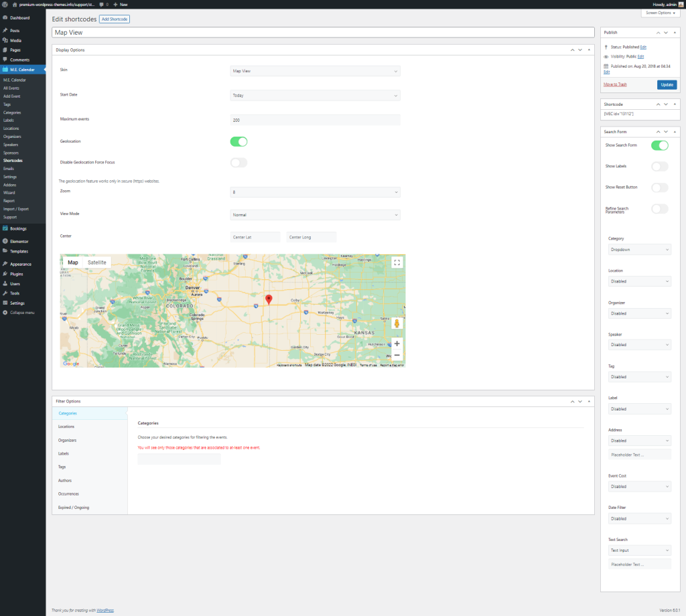Viewport: 686px width, 616px height.
Task: Open the Comments bubble icon in sidebar
Action: tap(6, 60)
